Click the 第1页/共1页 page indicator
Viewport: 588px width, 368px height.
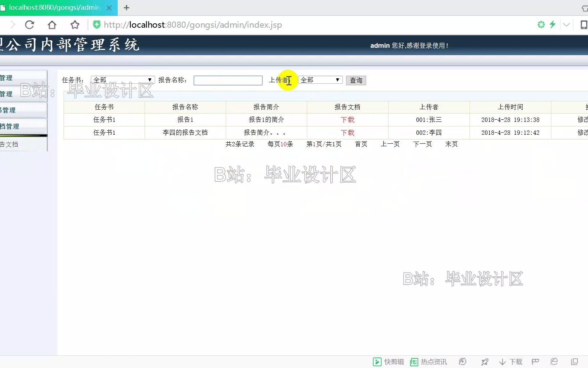[324, 144]
